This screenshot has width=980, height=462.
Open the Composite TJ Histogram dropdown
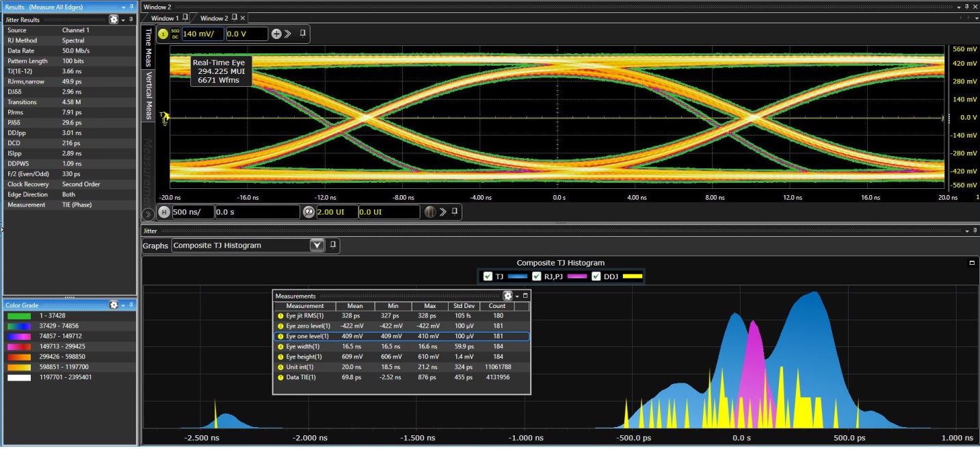316,245
